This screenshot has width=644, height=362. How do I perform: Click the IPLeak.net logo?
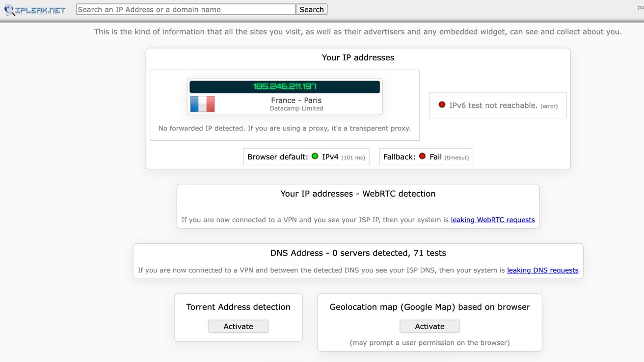[x=34, y=10]
